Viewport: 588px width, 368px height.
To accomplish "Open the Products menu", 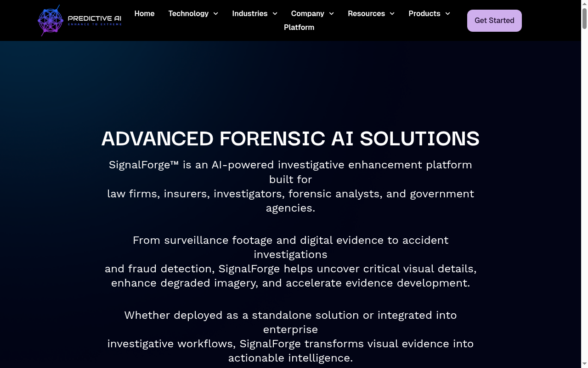I will (x=424, y=14).
